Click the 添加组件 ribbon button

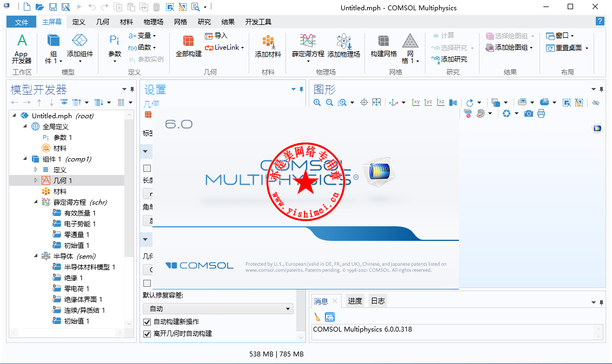coord(80,49)
